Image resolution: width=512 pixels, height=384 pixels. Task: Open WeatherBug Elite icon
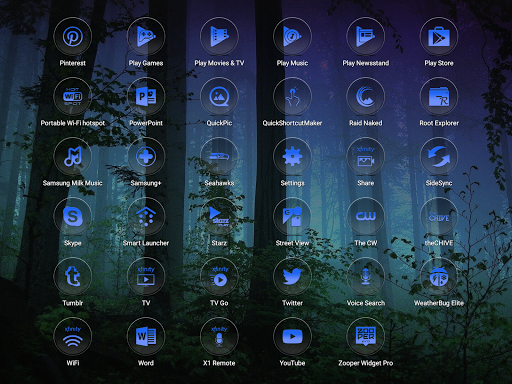click(x=439, y=276)
